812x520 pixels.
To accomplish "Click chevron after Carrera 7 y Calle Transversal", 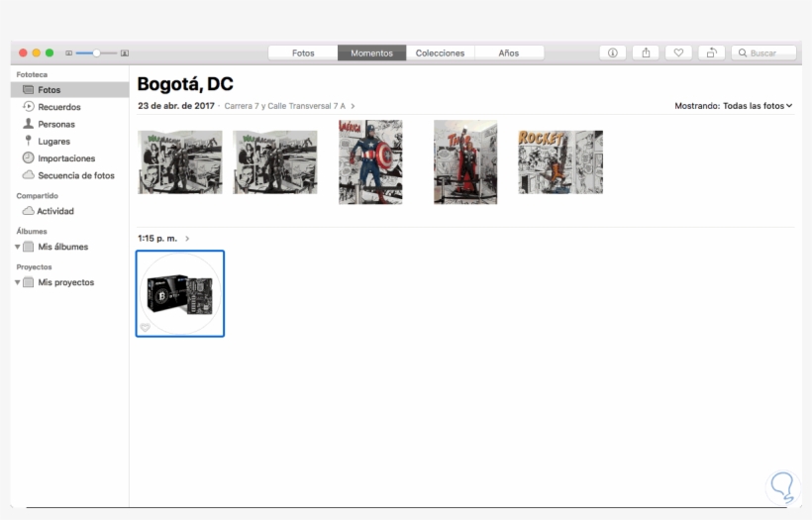I will 353,106.
